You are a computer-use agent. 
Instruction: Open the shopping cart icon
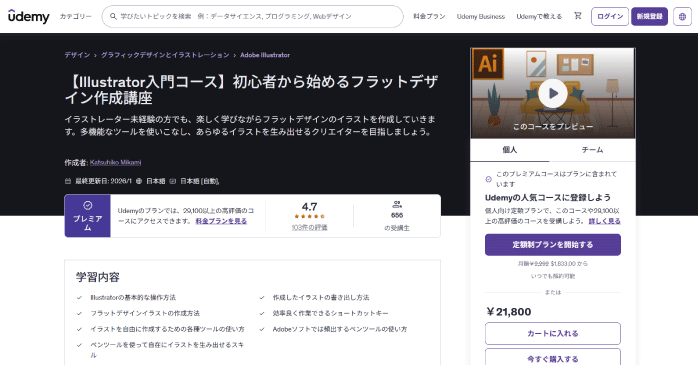577,16
